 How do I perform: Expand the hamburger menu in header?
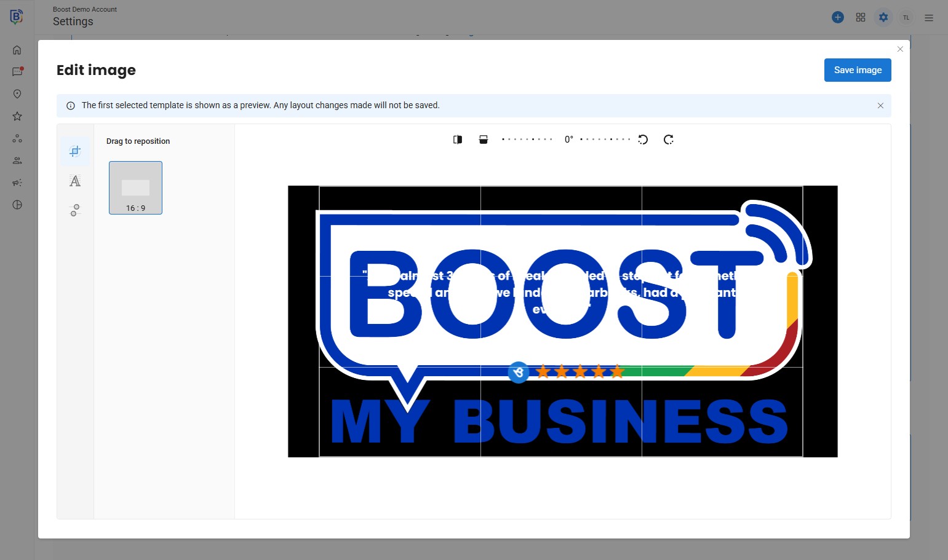coord(929,18)
